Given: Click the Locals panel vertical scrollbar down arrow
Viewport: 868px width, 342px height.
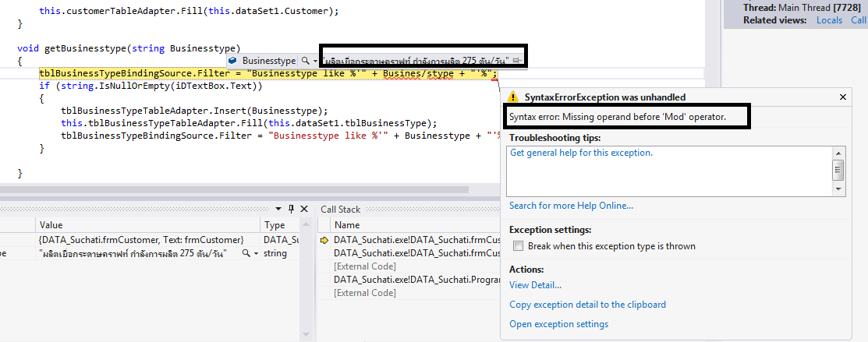Looking at the screenshot, I should tap(306, 335).
